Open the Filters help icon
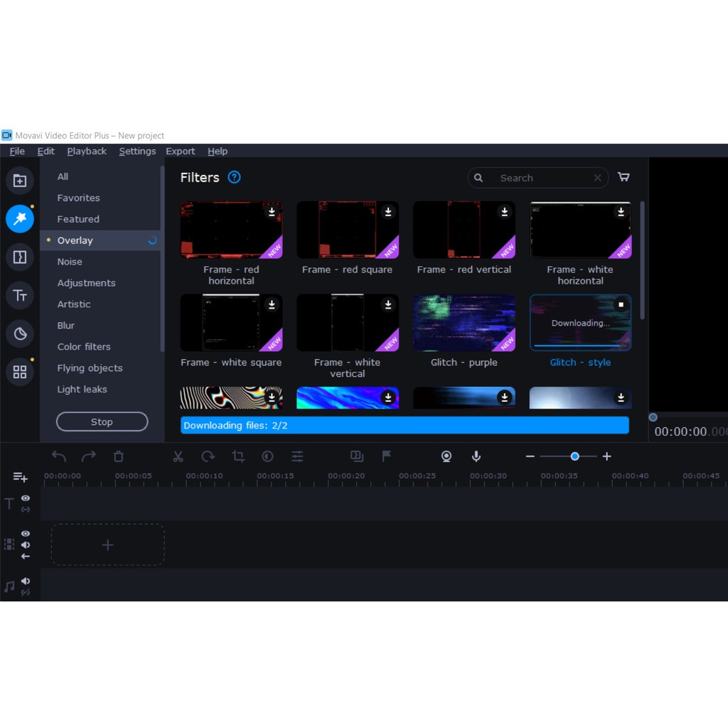Image resolution: width=728 pixels, height=728 pixels. click(x=234, y=178)
